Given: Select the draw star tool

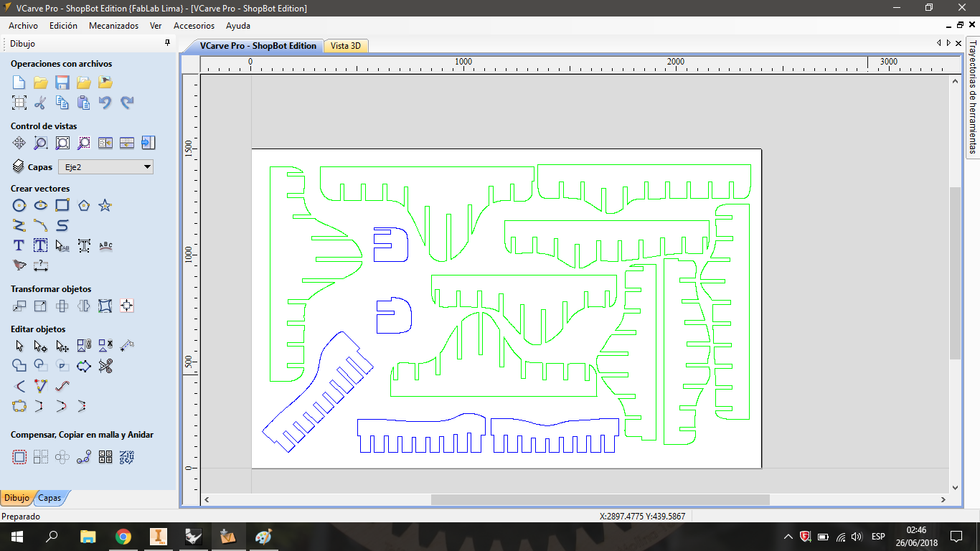Looking at the screenshot, I should point(105,205).
